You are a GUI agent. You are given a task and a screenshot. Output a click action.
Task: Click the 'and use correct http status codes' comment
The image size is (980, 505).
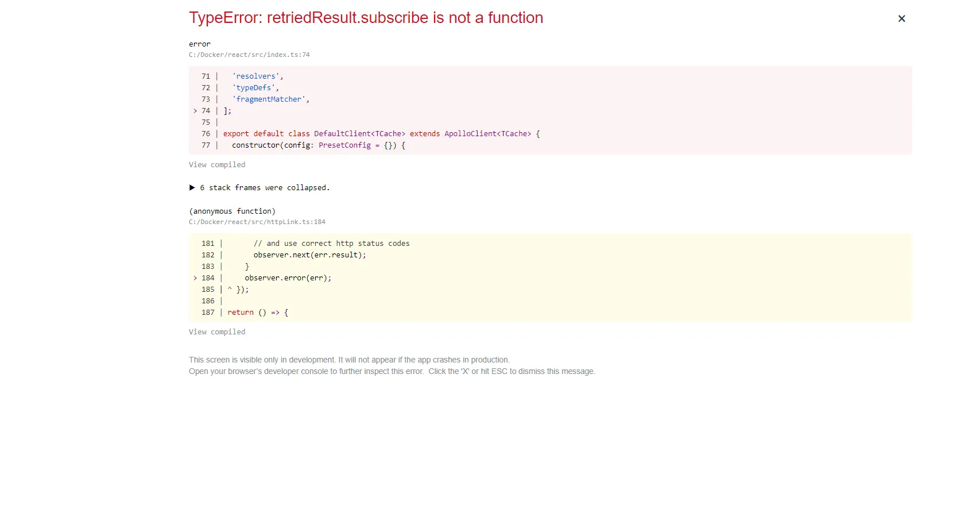tap(331, 244)
